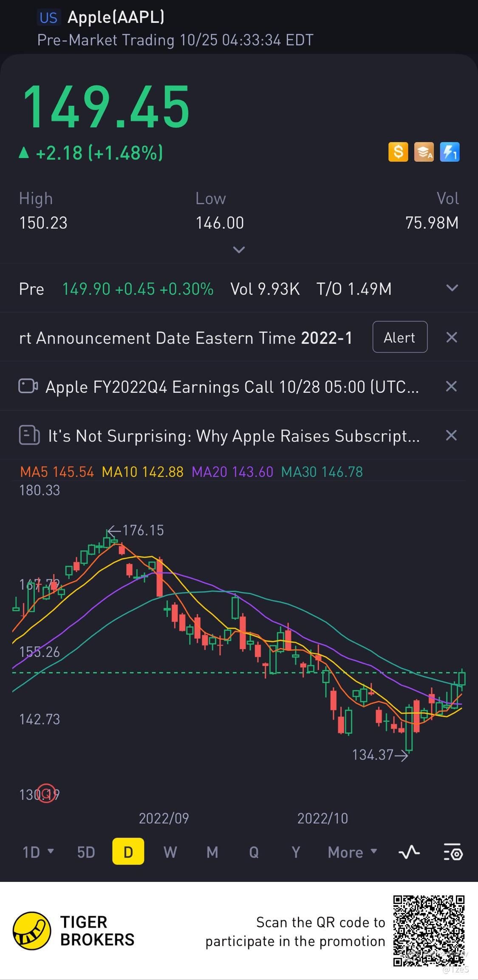The image size is (478, 980).
Task: Select the monthly M chart tab
Action: (212, 852)
